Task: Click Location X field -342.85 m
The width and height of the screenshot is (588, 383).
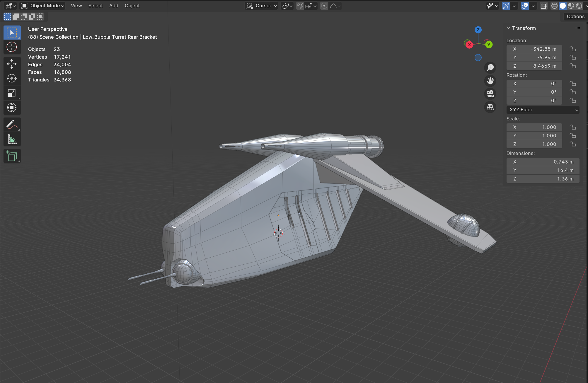Action: 534,49
